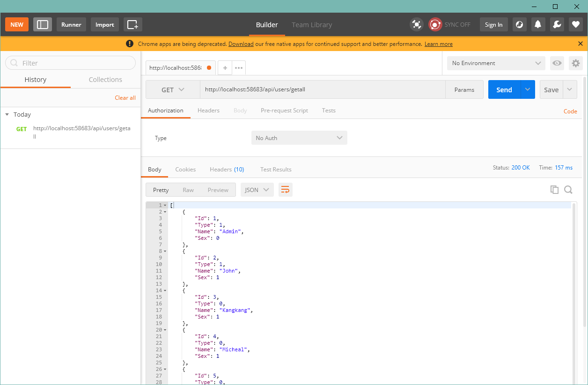The image size is (588, 385).
Task: Click the Filter search field
Action: pos(70,63)
